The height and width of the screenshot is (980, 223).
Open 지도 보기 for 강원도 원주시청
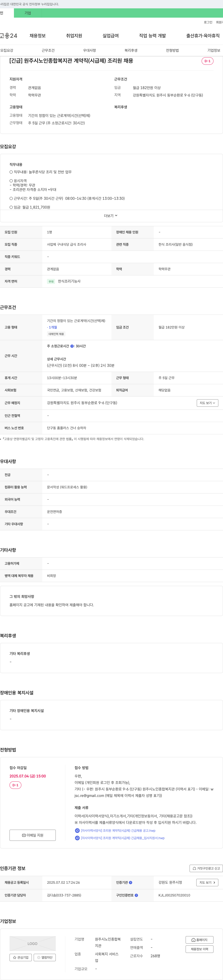(207, 882)
